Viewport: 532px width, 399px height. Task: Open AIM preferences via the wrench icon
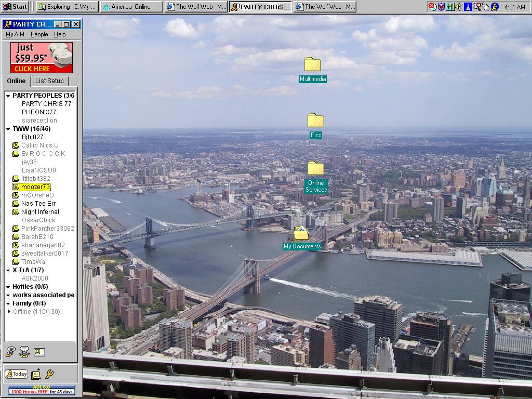click(x=50, y=374)
